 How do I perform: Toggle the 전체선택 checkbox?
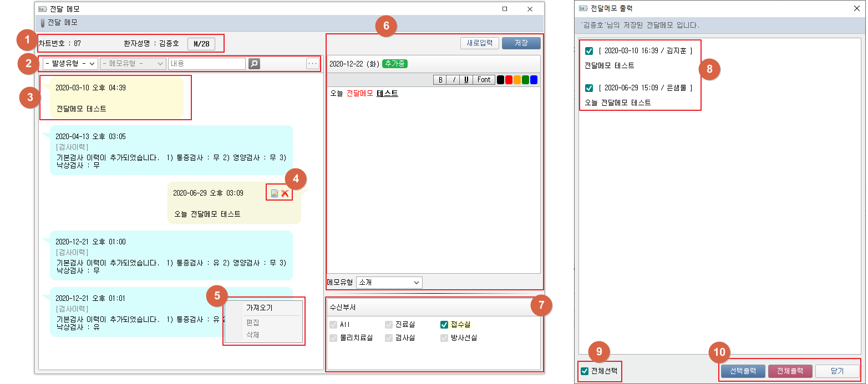[x=585, y=371]
